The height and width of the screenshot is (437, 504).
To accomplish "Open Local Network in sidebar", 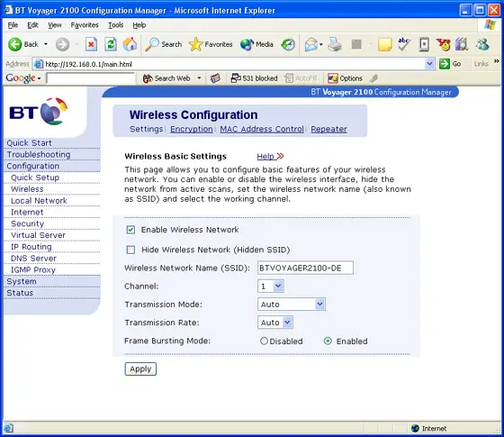I will point(39,200).
